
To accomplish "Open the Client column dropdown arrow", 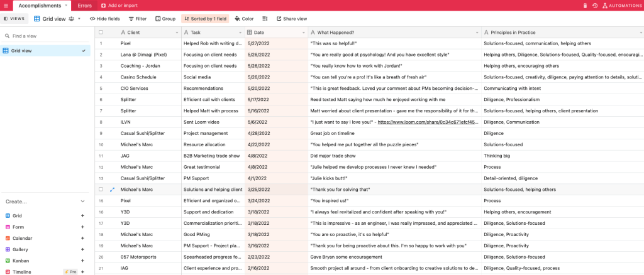I will click(x=176, y=32).
